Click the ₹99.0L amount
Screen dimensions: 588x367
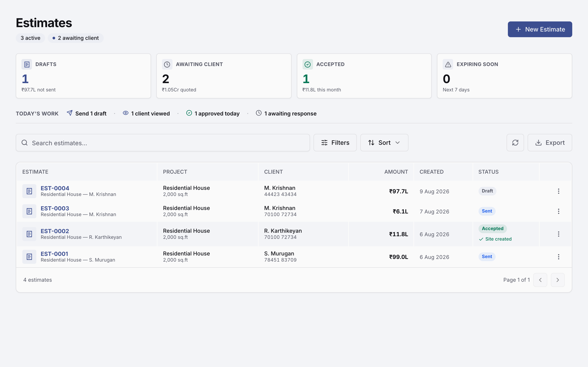click(x=398, y=257)
